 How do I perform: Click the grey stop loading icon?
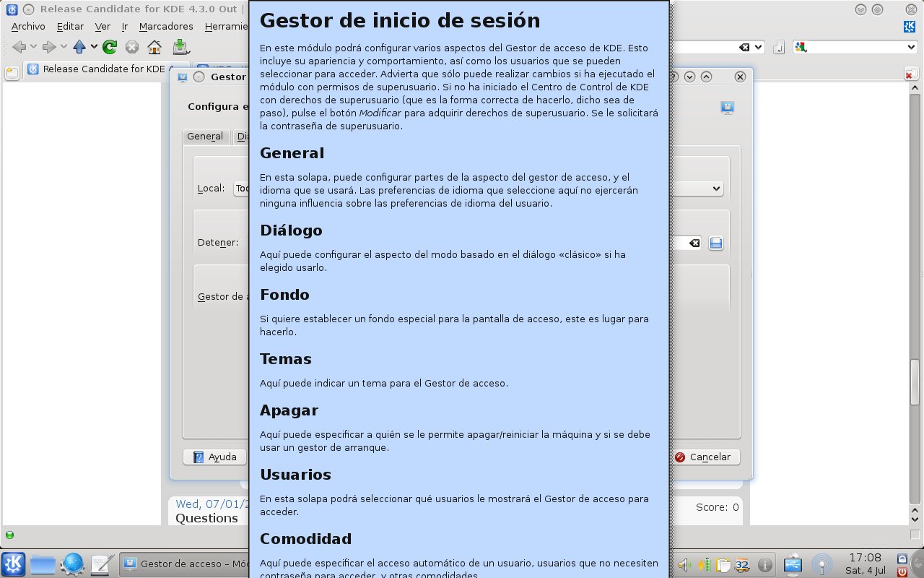tap(132, 47)
